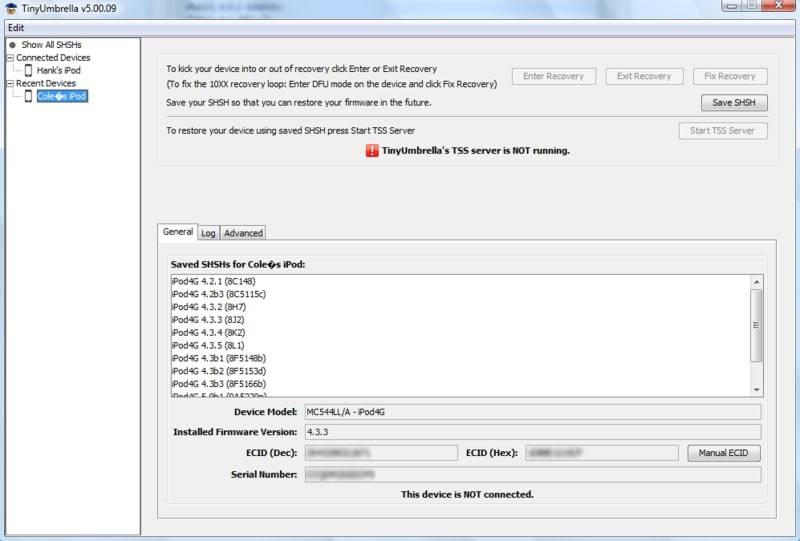This screenshot has height=541, width=800.
Task: Collapse the Connected Devices tree node
Action: pyautogui.click(x=10, y=58)
